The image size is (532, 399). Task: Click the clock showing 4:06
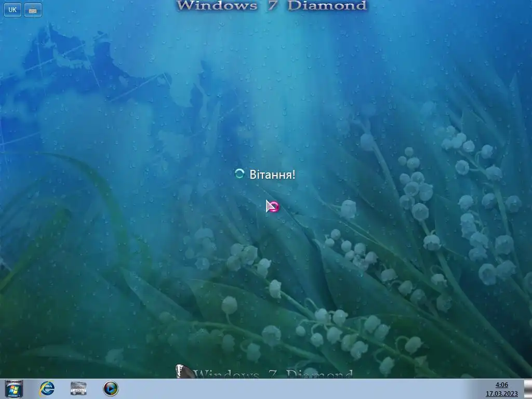click(x=501, y=385)
